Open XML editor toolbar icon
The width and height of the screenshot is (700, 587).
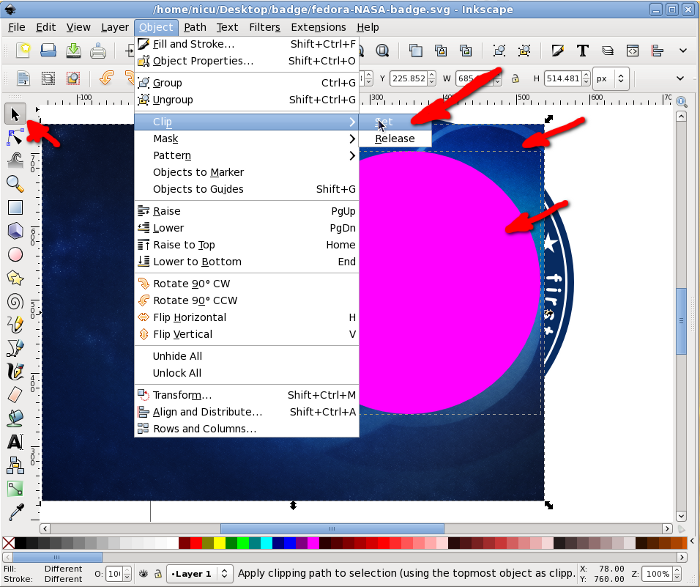[x=633, y=50]
